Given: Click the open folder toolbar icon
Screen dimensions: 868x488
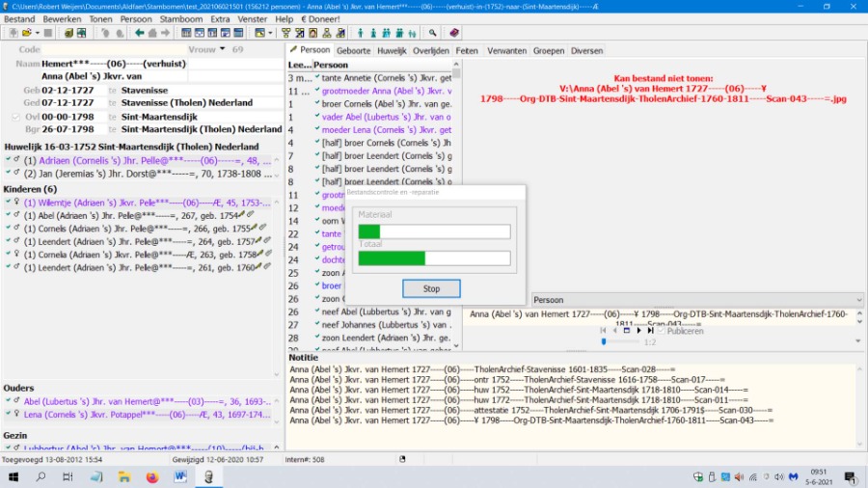Looking at the screenshot, I should [26, 33].
